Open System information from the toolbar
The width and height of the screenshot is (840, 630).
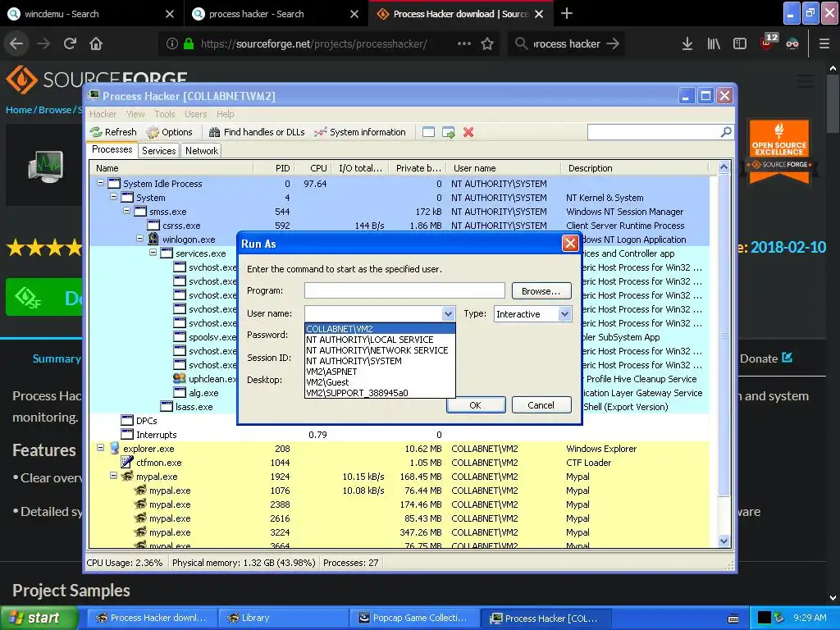tap(360, 132)
